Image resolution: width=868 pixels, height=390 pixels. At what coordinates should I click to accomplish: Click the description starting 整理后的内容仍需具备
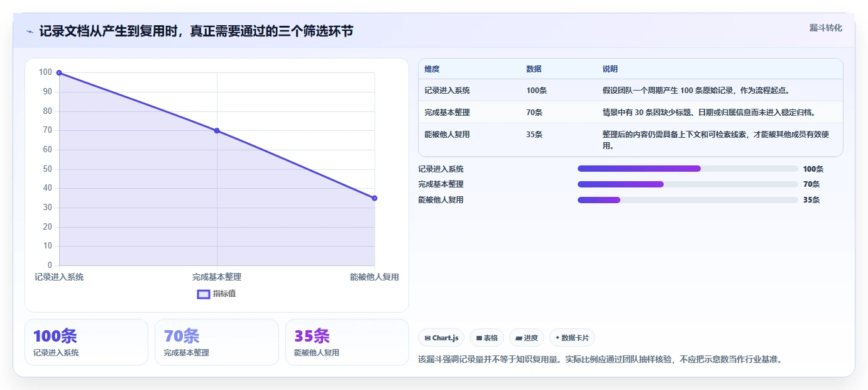[716, 140]
